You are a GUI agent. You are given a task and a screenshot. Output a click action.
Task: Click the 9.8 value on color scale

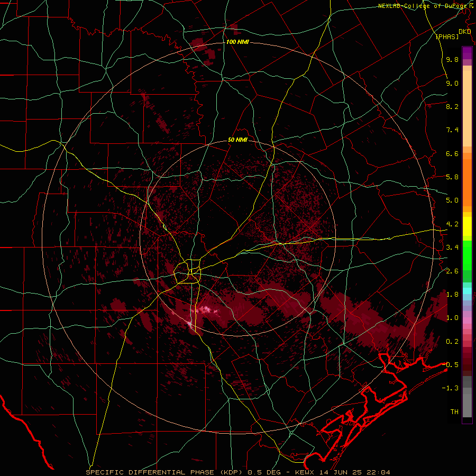tap(452, 60)
